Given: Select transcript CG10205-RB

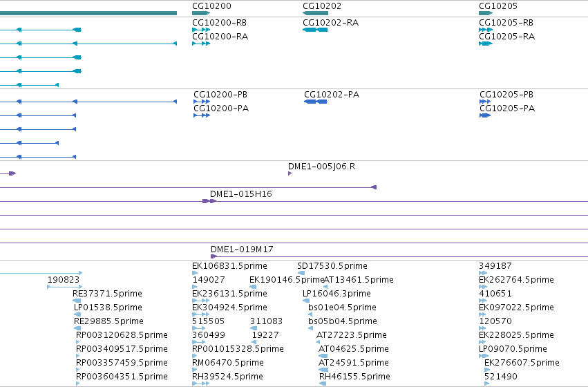Looking at the screenshot, I should click(486, 30).
